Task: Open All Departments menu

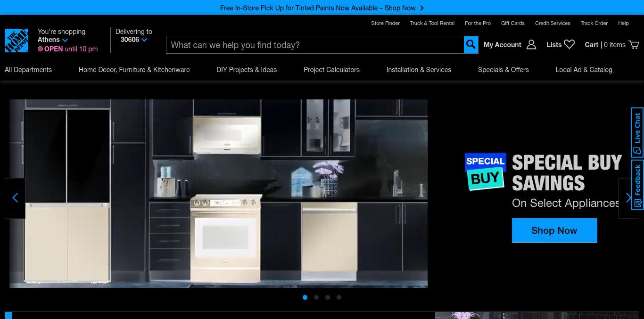Action: 28,70
